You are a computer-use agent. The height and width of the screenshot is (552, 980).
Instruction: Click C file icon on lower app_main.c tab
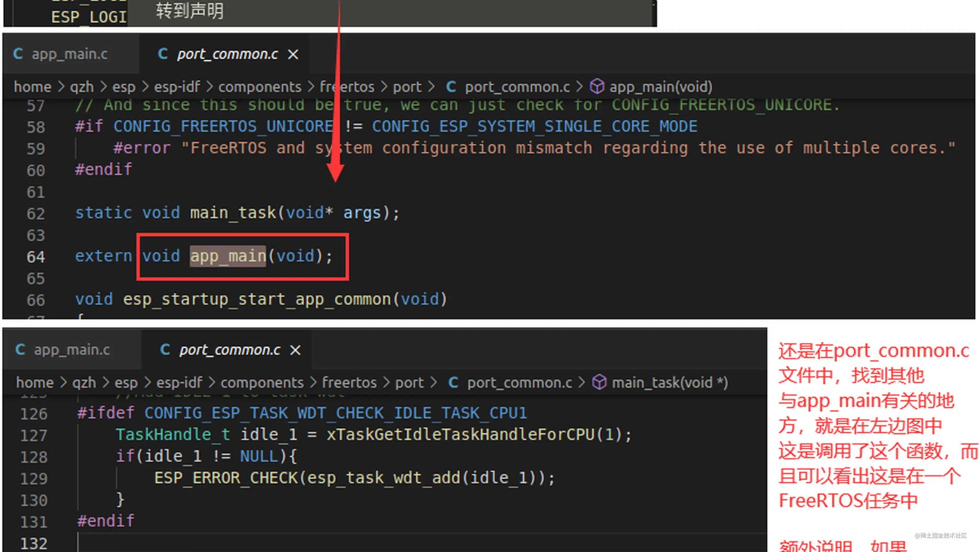pos(20,349)
